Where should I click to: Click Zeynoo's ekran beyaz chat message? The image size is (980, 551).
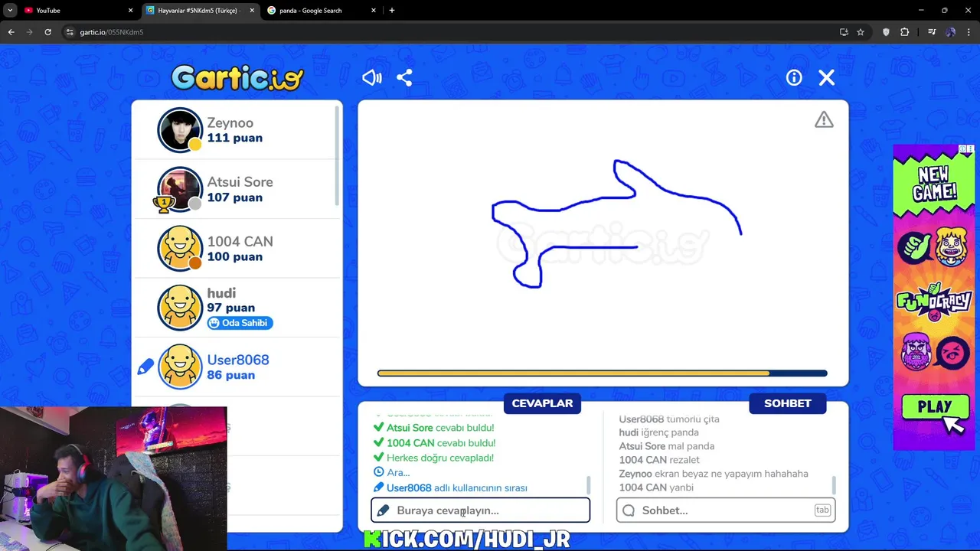point(714,474)
